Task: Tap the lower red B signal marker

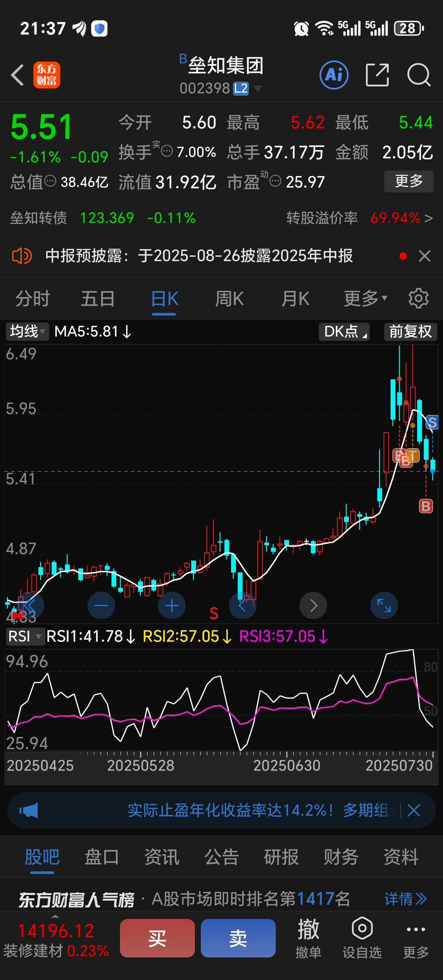Action: click(426, 506)
